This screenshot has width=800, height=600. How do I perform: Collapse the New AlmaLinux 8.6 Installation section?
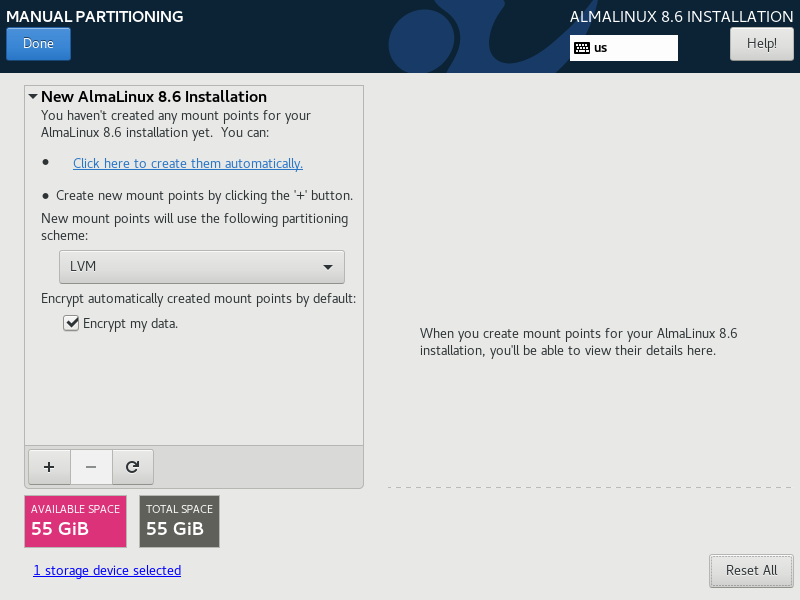click(x=33, y=96)
